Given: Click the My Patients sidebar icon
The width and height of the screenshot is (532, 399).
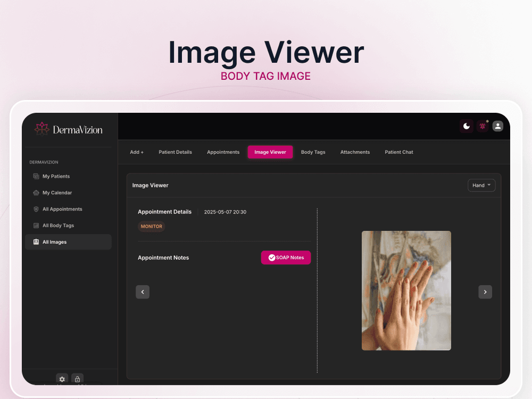Looking at the screenshot, I should [x=36, y=176].
